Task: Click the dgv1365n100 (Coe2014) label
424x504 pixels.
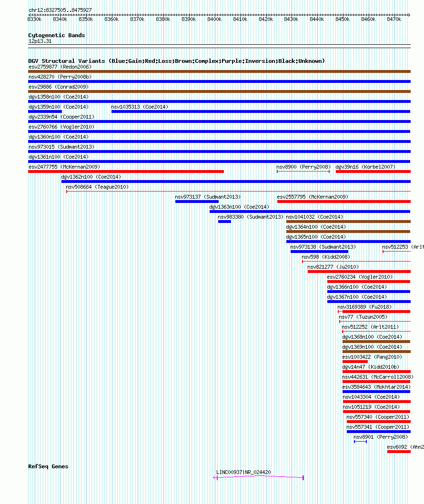Action: tap(316, 237)
